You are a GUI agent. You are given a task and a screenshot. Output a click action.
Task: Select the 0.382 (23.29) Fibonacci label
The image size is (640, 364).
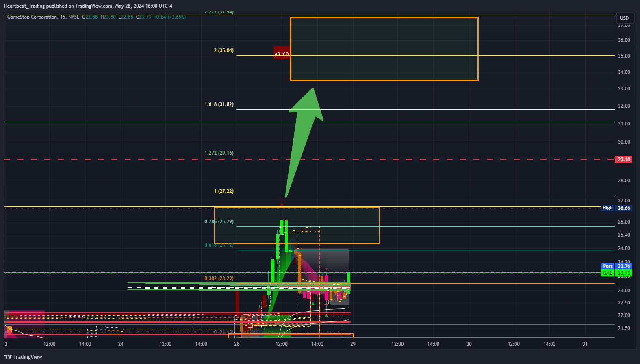219,278
